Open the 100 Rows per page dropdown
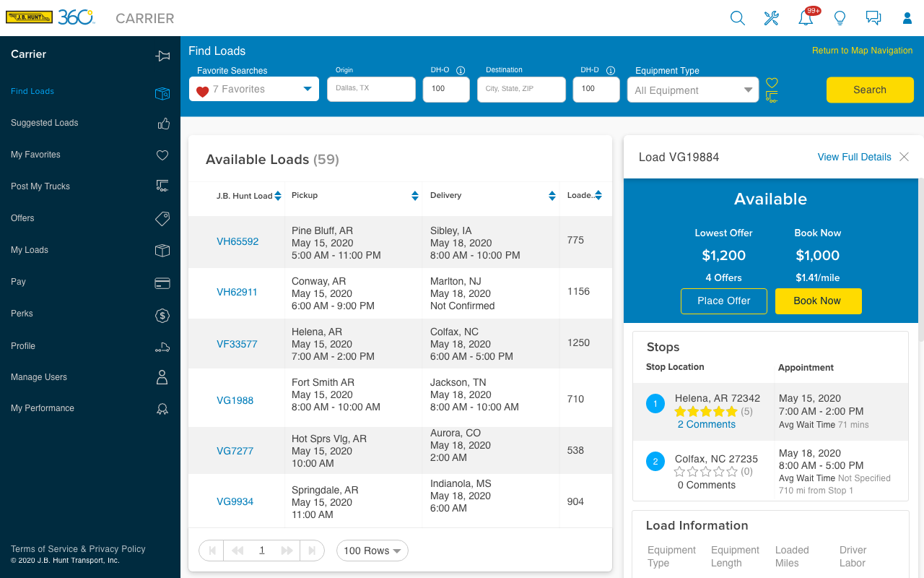 point(372,551)
